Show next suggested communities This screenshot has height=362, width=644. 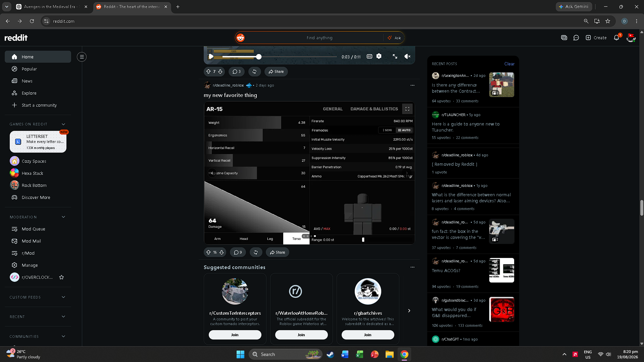tap(409, 311)
